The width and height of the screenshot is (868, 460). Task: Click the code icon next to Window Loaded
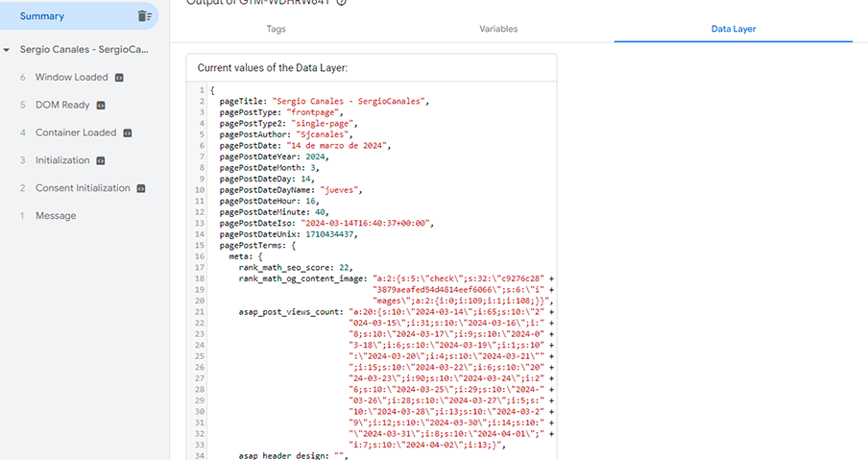(x=118, y=77)
